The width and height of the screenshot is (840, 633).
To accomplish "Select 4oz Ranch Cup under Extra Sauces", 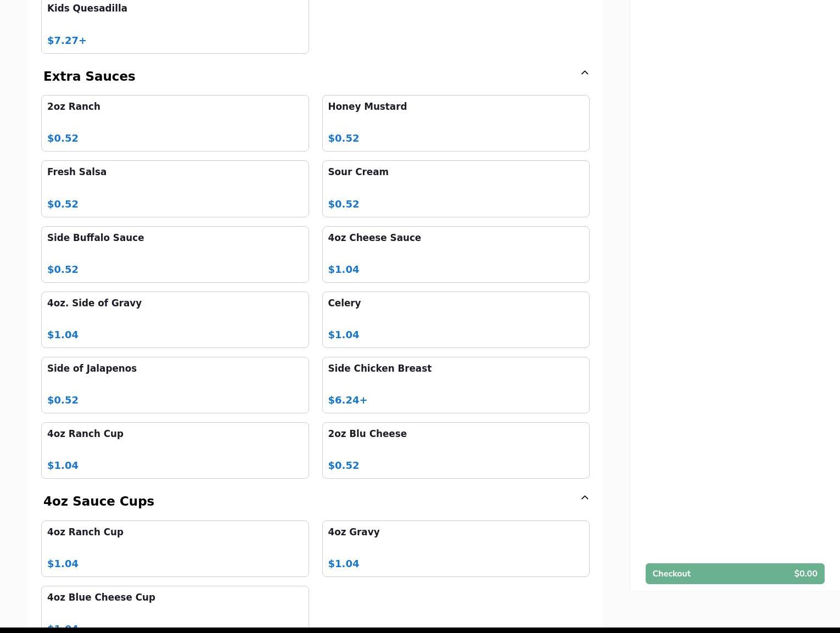I will [175, 450].
